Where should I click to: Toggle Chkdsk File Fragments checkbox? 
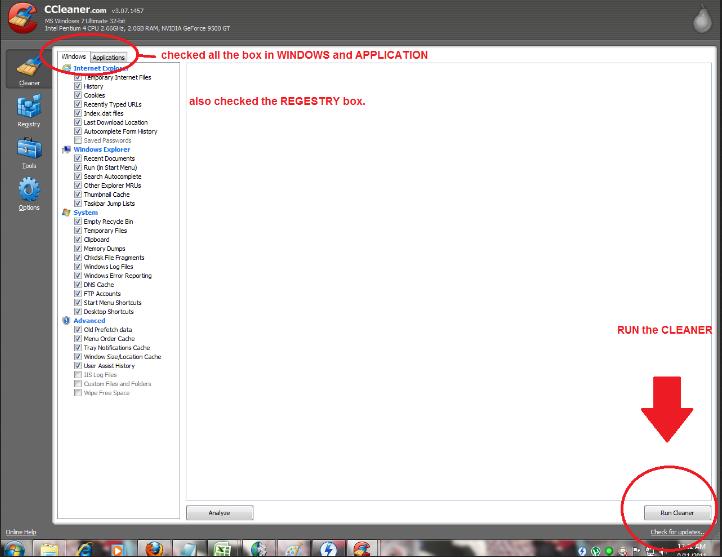78,258
